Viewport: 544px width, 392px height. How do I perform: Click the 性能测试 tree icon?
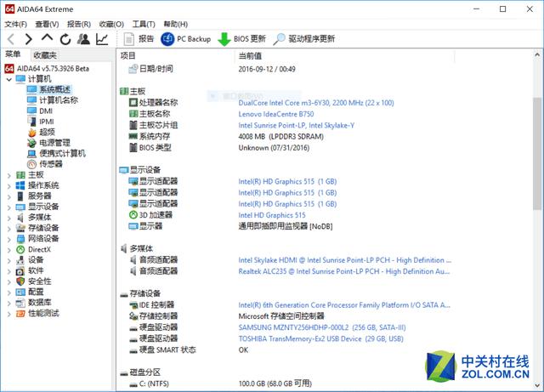click(20, 314)
